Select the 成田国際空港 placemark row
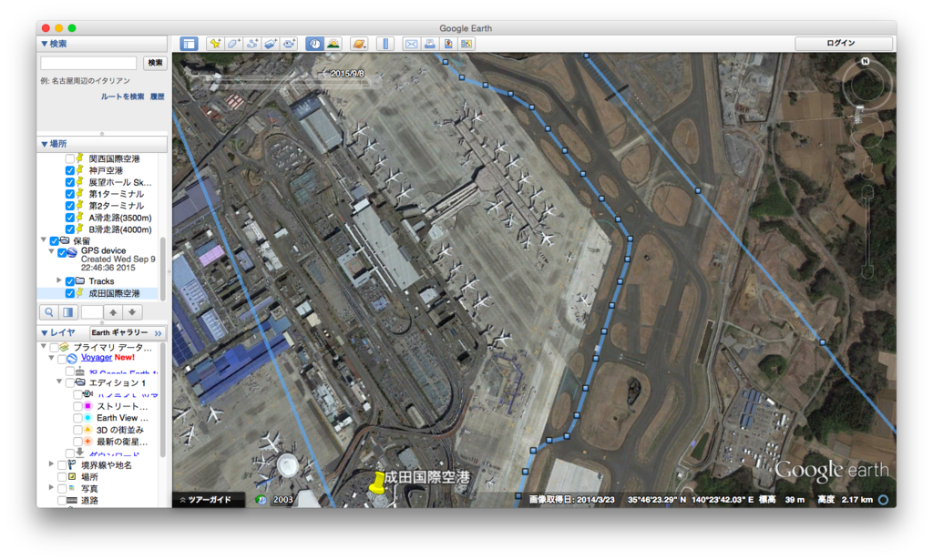 (98, 293)
